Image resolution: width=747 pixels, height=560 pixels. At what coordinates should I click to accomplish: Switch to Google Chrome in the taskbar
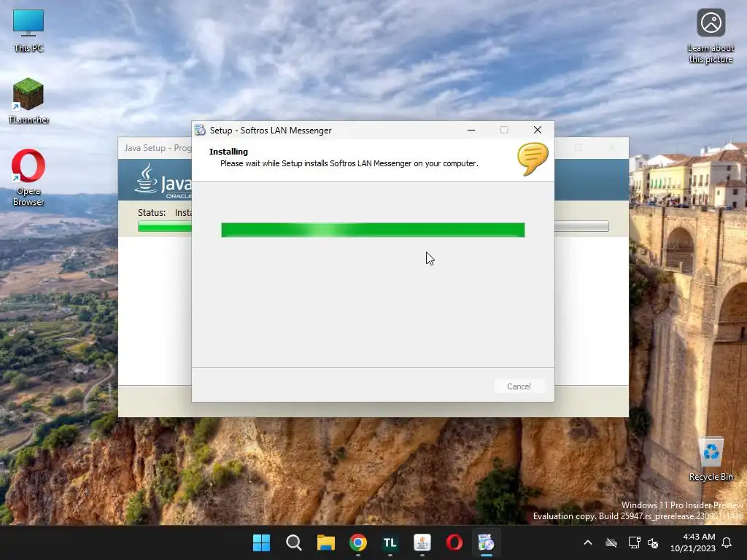pos(357,542)
